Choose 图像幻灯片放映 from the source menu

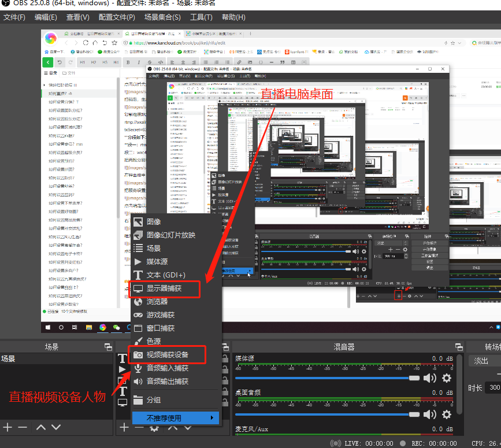coord(176,235)
